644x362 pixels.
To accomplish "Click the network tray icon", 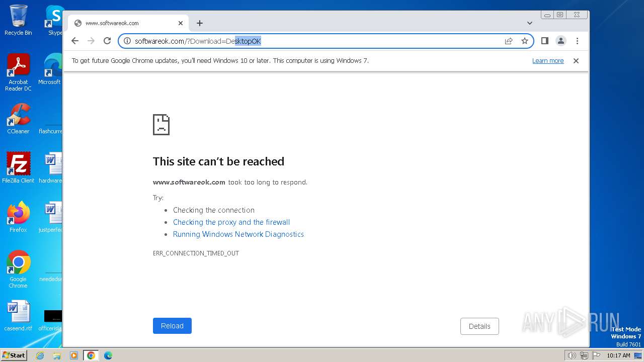I will click(x=584, y=355).
